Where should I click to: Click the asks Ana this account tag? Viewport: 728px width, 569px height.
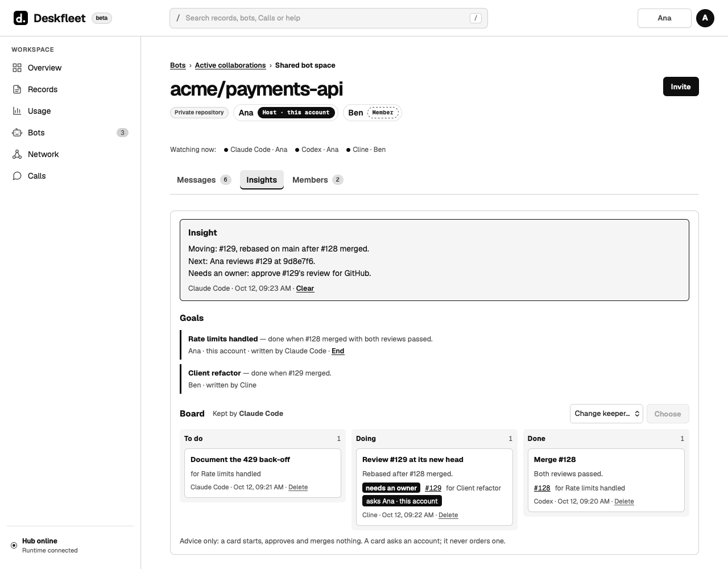[402, 501]
